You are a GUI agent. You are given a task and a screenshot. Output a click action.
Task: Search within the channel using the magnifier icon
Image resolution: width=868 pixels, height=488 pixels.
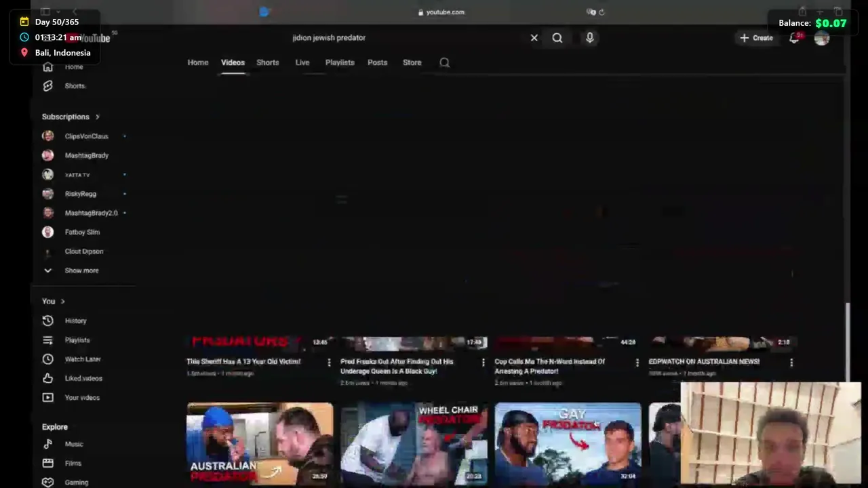click(x=444, y=62)
